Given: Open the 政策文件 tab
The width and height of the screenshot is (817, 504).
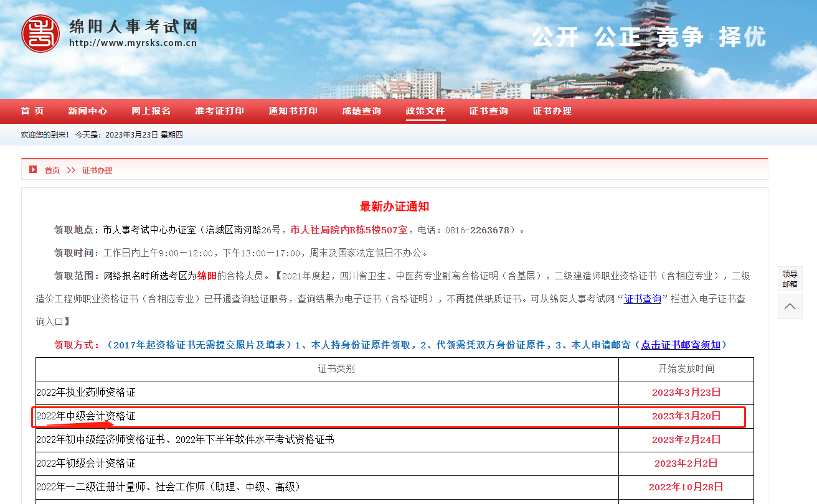Looking at the screenshot, I should coord(425,111).
